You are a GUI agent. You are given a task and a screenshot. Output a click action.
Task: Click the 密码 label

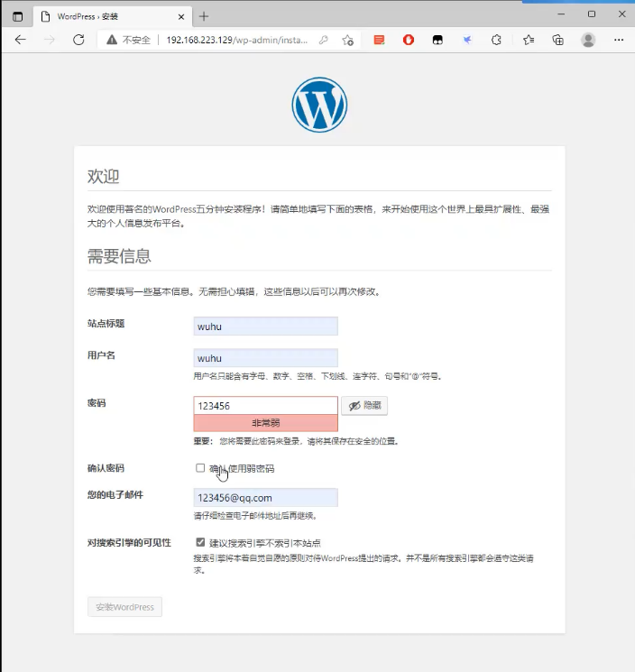pos(97,403)
